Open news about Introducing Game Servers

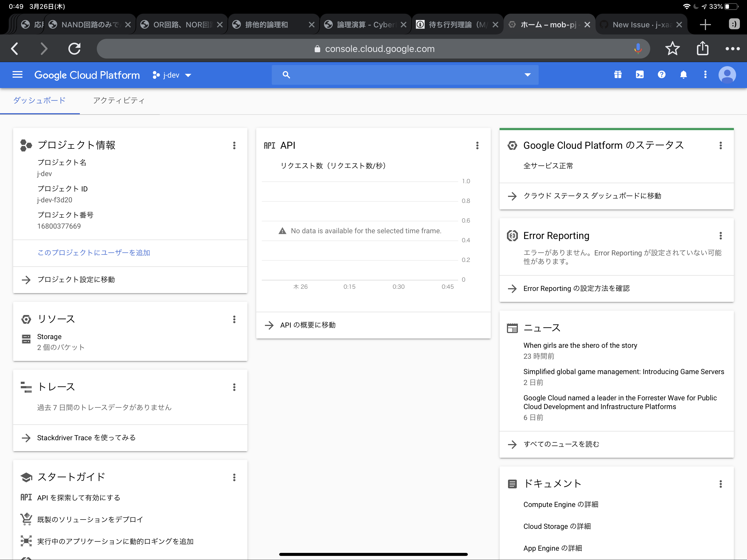(x=624, y=372)
